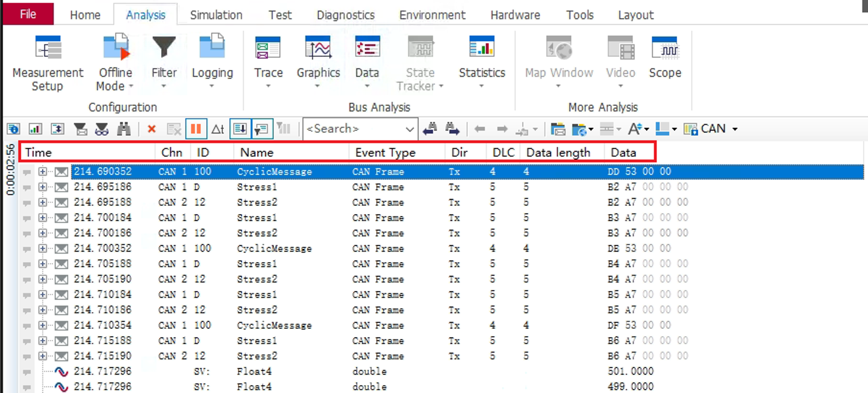Expand first CyclicMessage row at 214.690352
Screen dimensions: 868x393
(43, 172)
